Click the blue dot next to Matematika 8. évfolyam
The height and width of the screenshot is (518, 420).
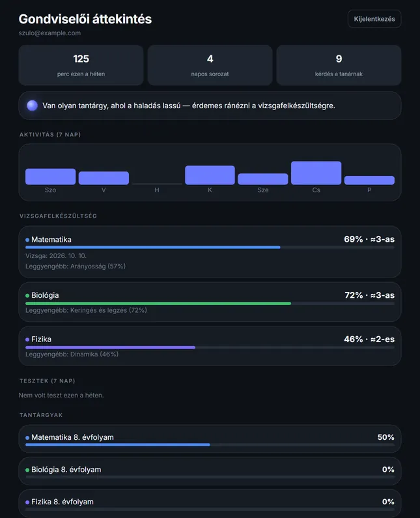pos(27,438)
